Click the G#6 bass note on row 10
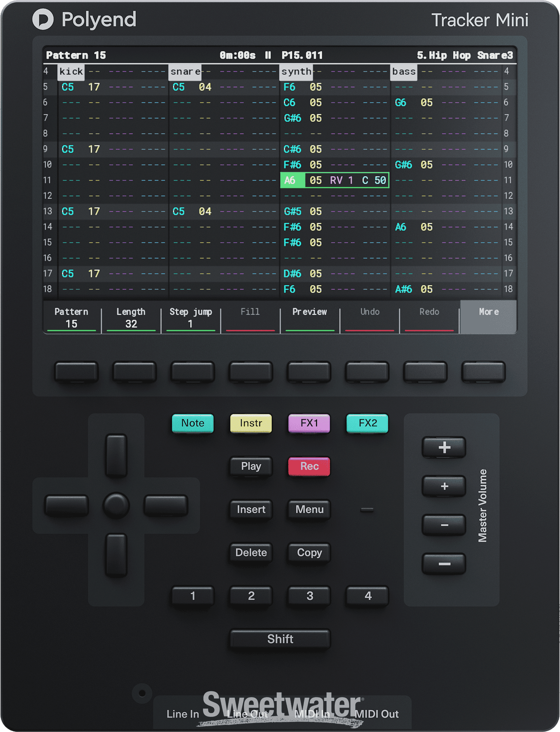 (403, 165)
